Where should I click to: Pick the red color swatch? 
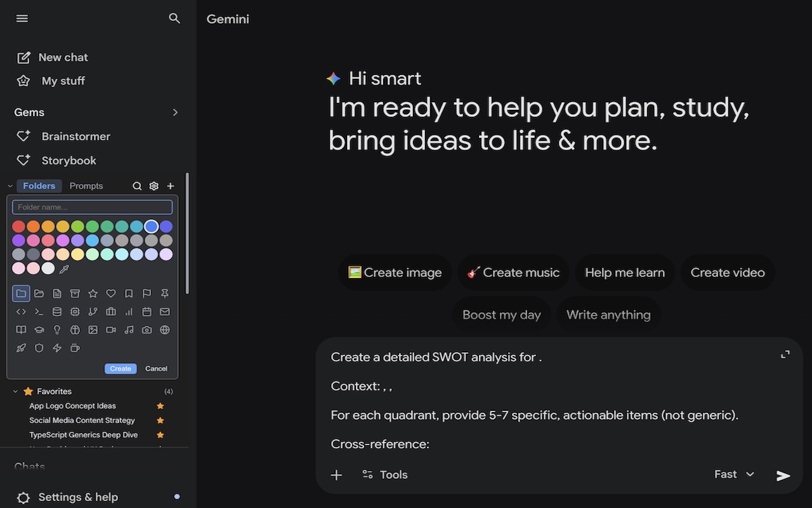coord(18,227)
